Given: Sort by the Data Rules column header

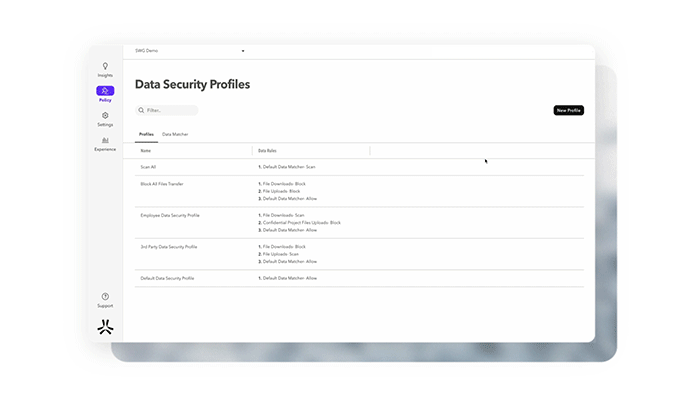Looking at the screenshot, I should tap(267, 151).
